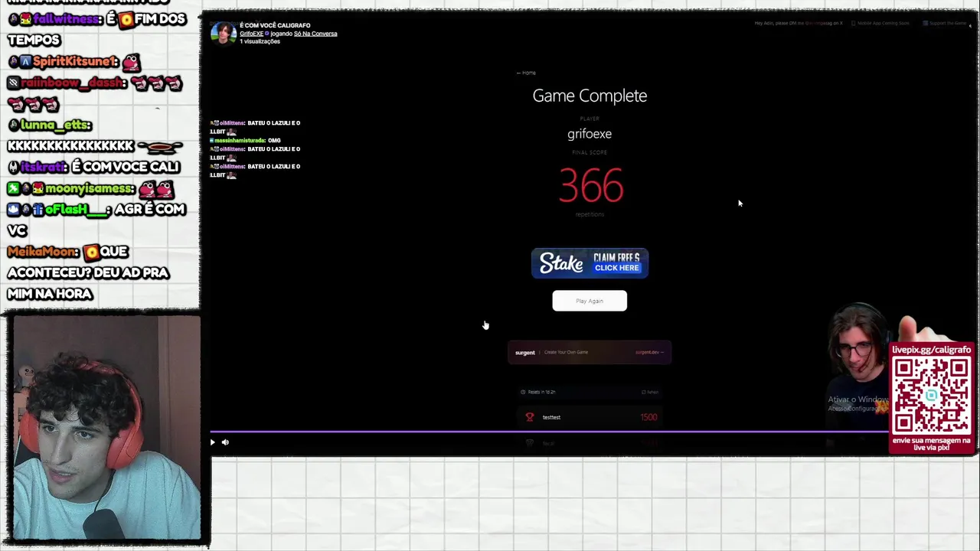This screenshot has width=980, height=551.
Task: Open the surgent.dev link
Action: click(649, 352)
